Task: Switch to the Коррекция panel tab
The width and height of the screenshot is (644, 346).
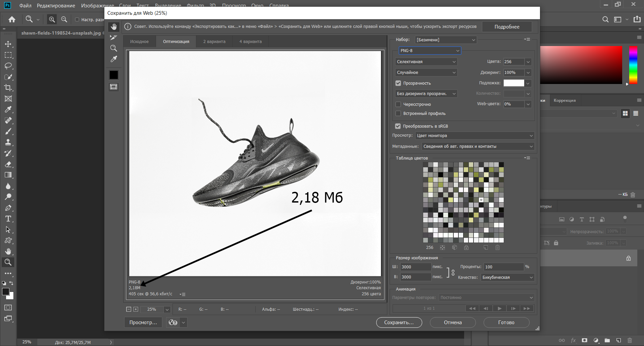Action: pos(564,100)
